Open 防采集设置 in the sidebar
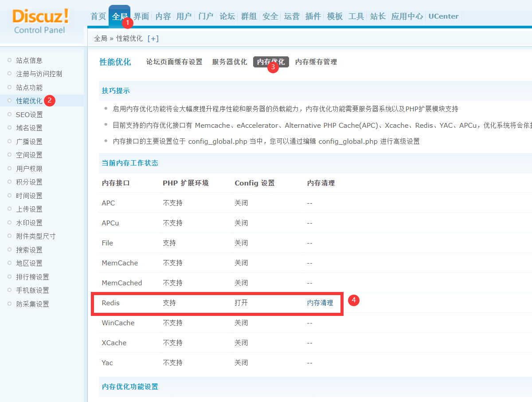 tap(32, 304)
